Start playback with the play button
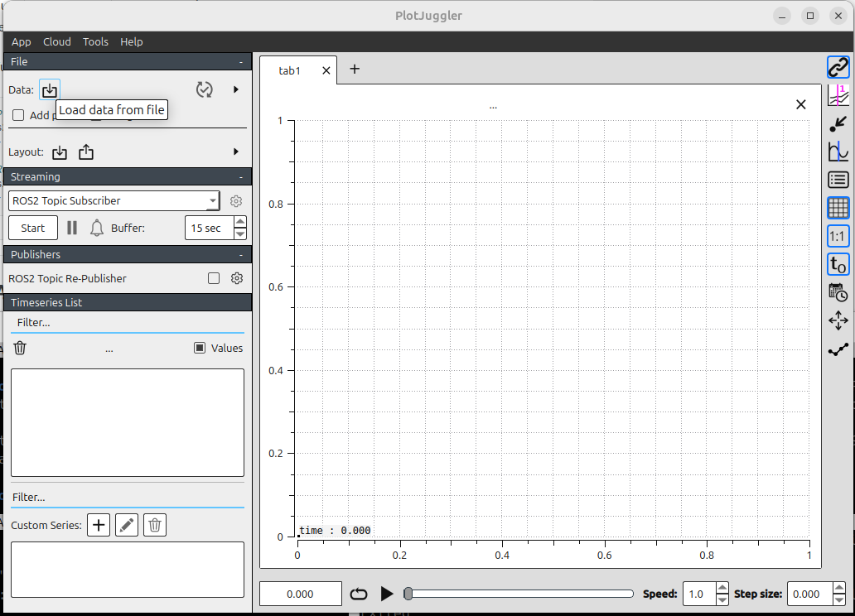The width and height of the screenshot is (855, 616). coord(387,594)
